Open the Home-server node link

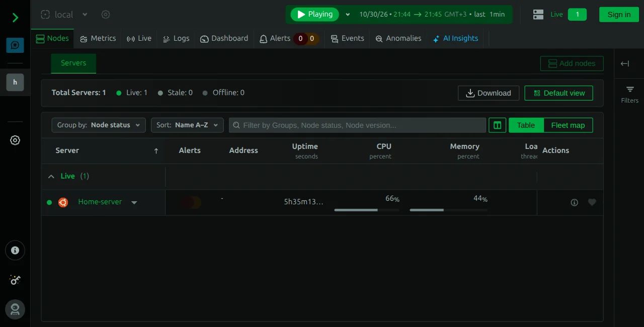100,202
